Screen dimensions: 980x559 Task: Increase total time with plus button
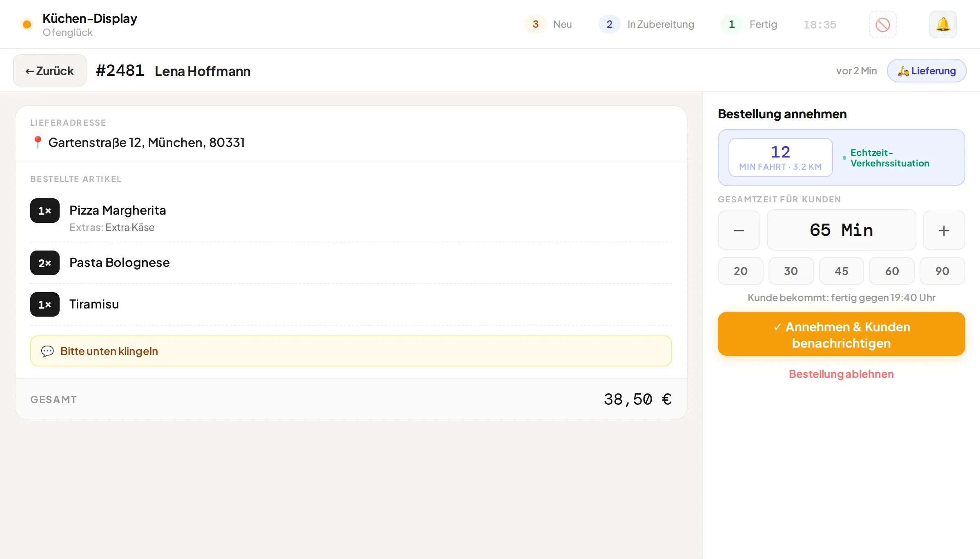944,230
